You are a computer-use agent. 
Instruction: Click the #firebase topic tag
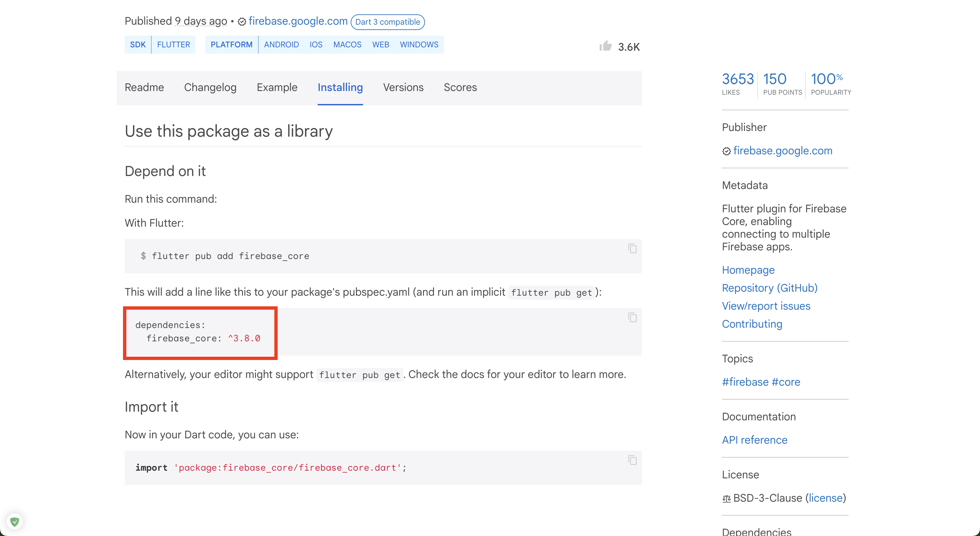745,382
